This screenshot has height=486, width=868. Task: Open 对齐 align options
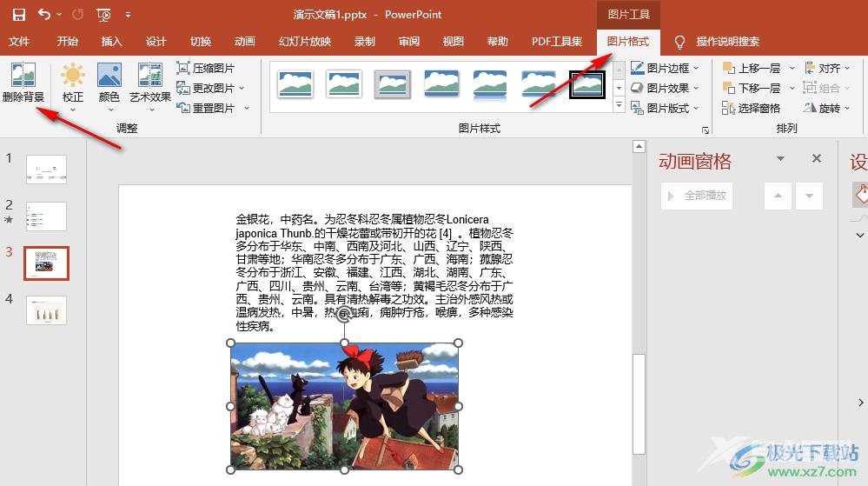tap(827, 68)
